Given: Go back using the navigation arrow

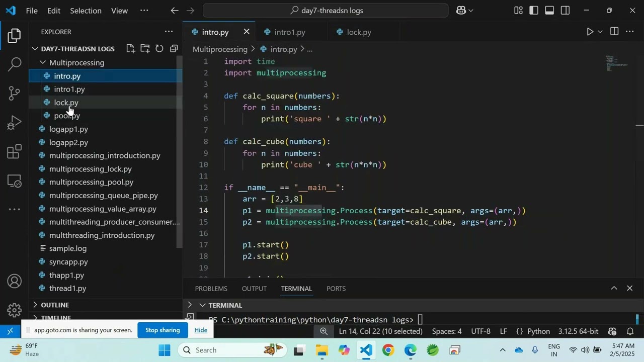Looking at the screenshot, I should pos(175,11).
